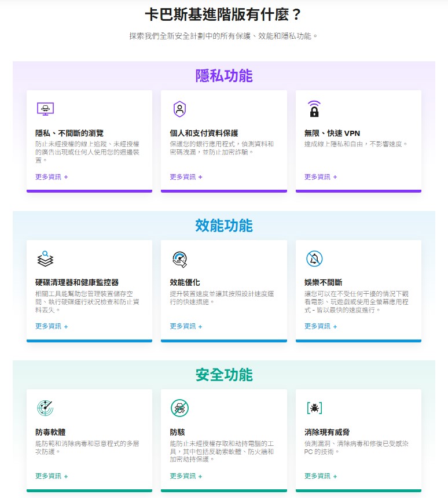The image size is (448, 498).
Task: Click the subtitle starting 探索我們全新安全計劃
Action: [224, 36]
